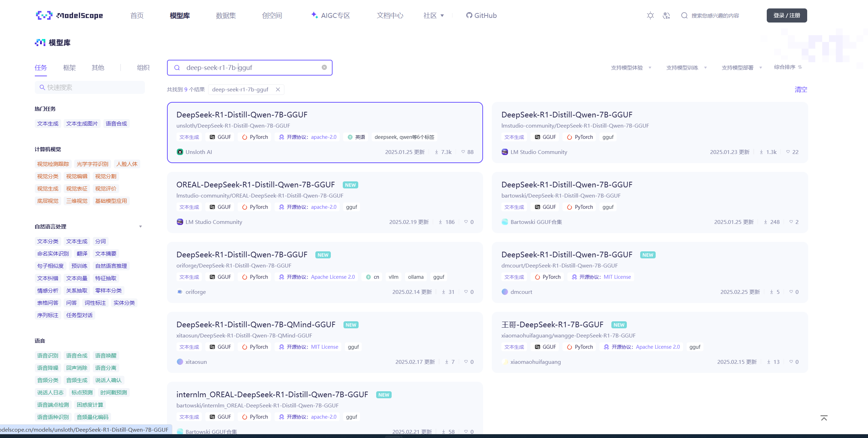Image resolution: width=868 pixels, height=438 pixels.
Task: Click the model library search field icon
Action: tap(177, 67)
